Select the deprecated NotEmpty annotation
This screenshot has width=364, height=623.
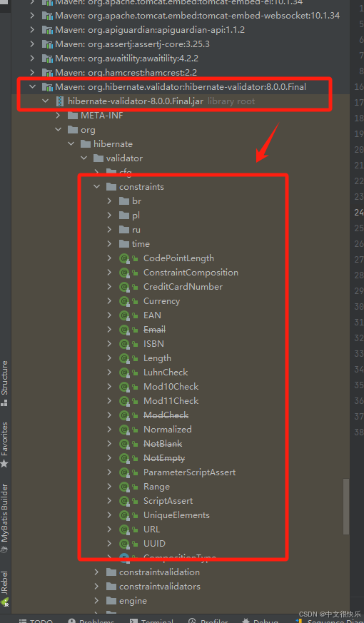(x=164, y=458)
